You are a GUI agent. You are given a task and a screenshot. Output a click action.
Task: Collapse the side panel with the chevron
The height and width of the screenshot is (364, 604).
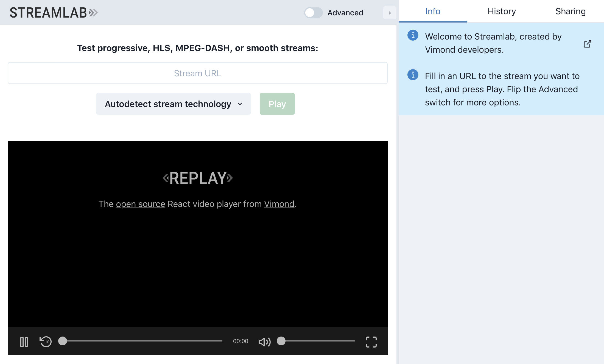click(390, 13)
